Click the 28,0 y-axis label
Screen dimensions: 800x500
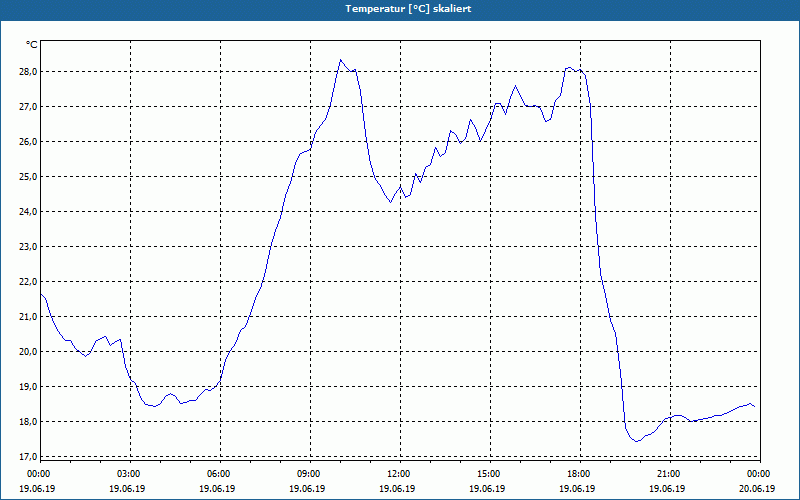pyautogui.click(x=29, y=71)
